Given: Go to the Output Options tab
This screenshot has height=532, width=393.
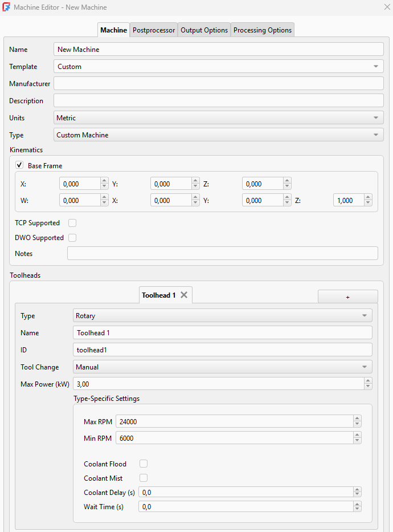Looking at the screenshot, I should coord(204,30).
